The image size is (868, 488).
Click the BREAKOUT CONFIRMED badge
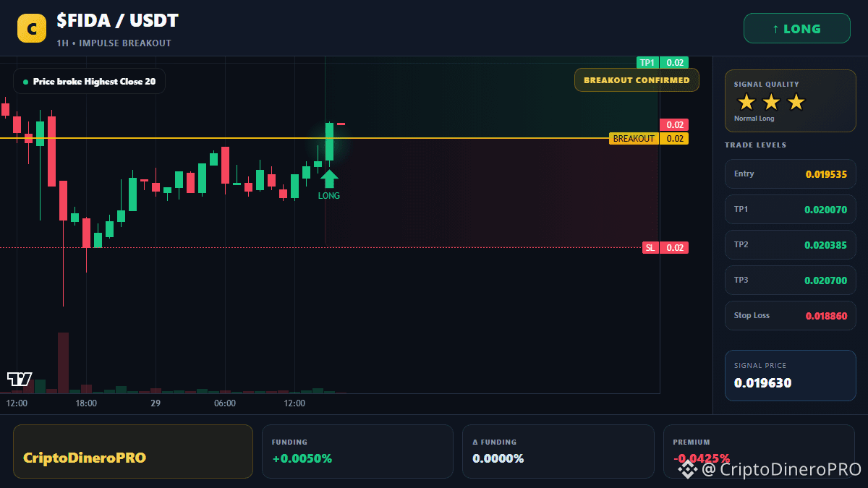click(x=637, y=80)
